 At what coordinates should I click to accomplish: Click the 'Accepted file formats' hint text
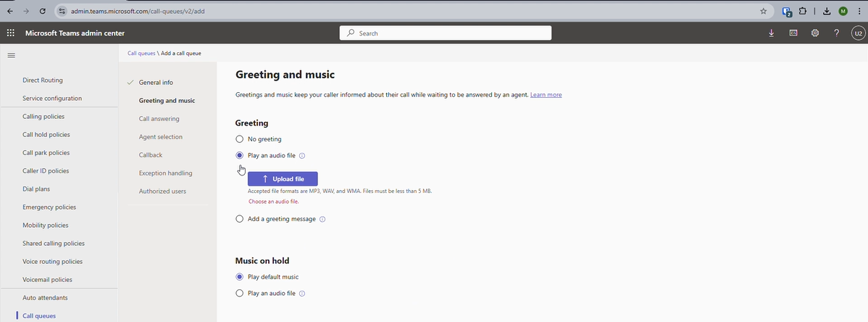coord(340,191)
